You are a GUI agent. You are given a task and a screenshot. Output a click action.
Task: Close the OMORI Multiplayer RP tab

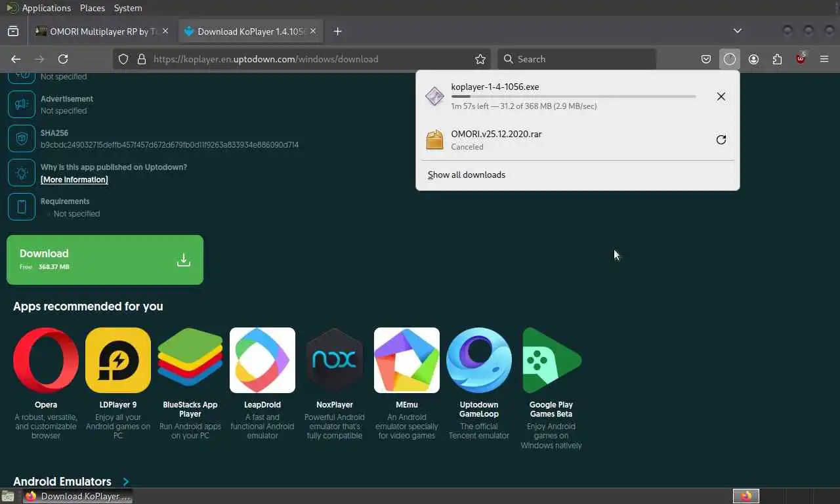[x=165, y=31]
